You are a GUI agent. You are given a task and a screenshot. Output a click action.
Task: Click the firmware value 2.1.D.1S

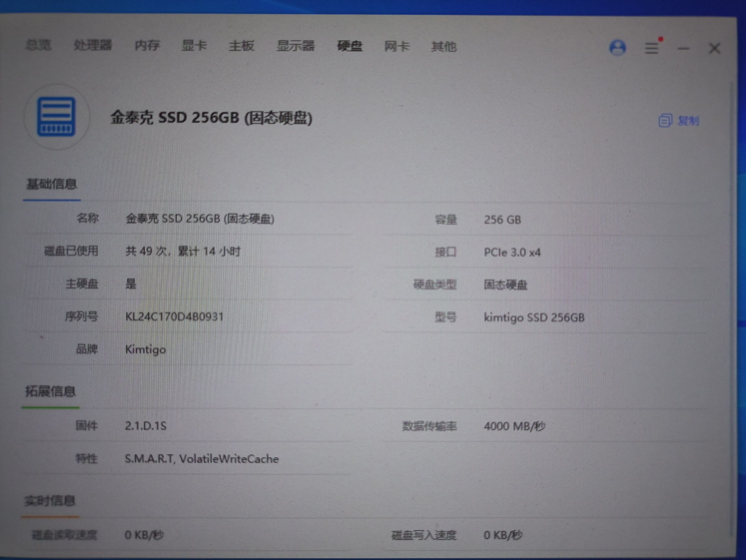pos(146,426)
